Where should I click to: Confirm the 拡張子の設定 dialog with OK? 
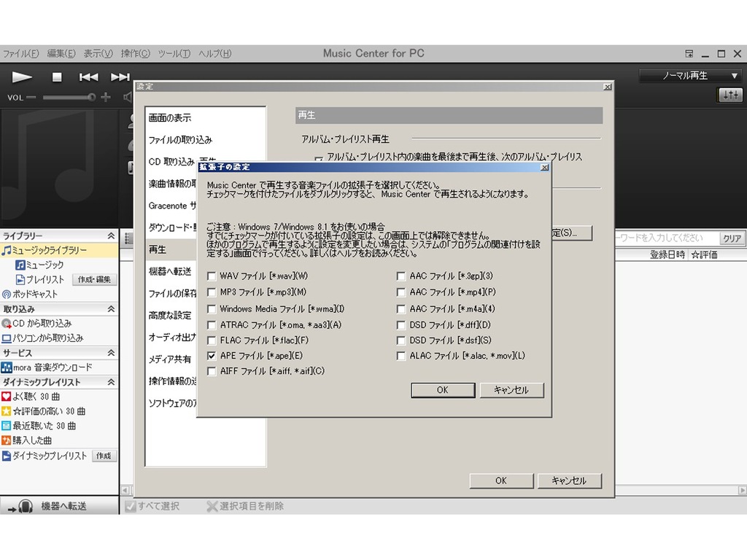443,390
